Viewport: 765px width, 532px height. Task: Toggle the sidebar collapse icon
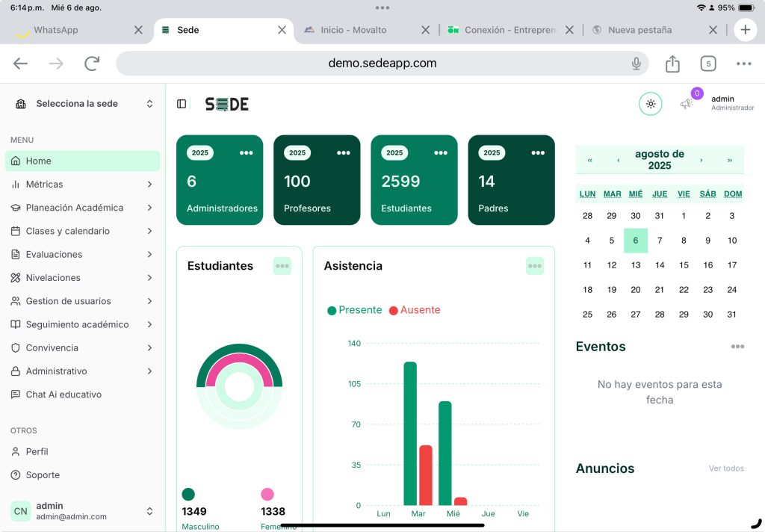click(x=182, y=104)
